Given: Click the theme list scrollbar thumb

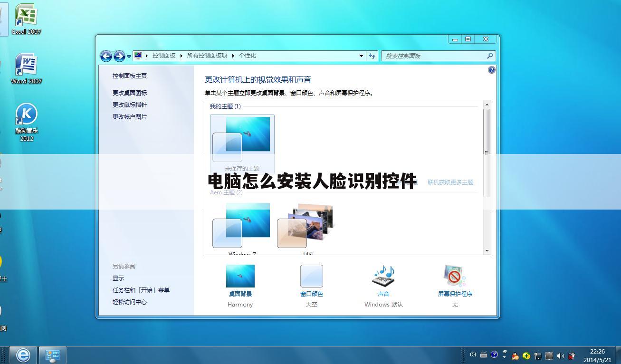Looking at the screenshot, I should [487, 152].
